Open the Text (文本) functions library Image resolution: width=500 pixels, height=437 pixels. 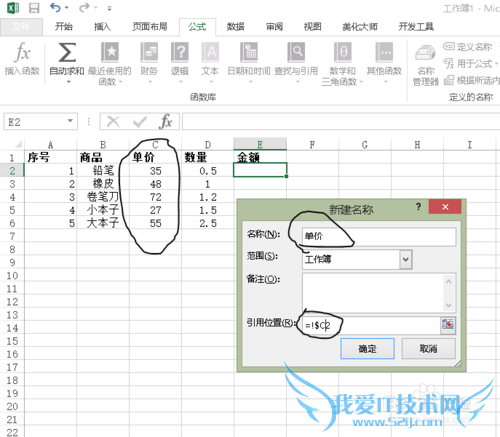point(210,63)
